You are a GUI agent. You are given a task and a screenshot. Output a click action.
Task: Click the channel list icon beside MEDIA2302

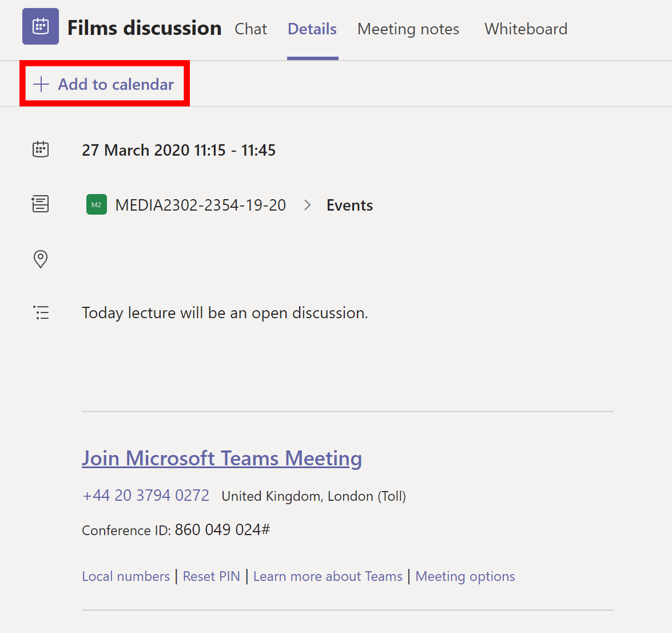(x=40, y=204)
